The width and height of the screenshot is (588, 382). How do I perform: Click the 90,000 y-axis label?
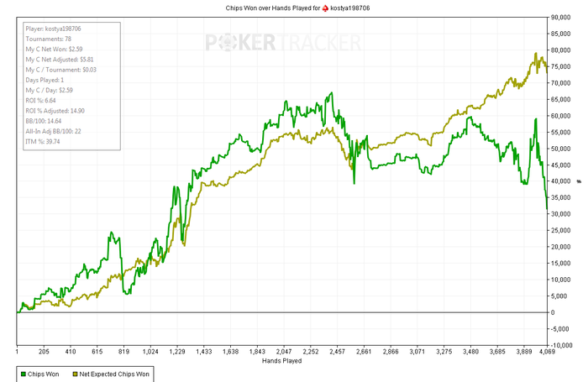click(560, 18)
